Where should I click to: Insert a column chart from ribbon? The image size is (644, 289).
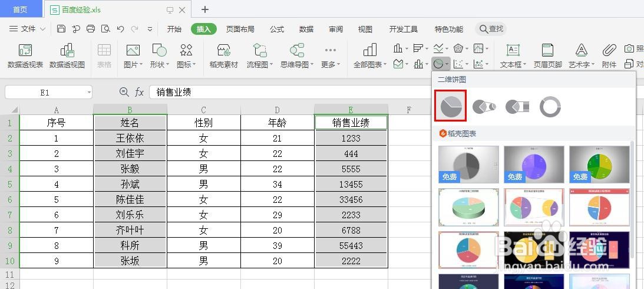pos(398,48)
